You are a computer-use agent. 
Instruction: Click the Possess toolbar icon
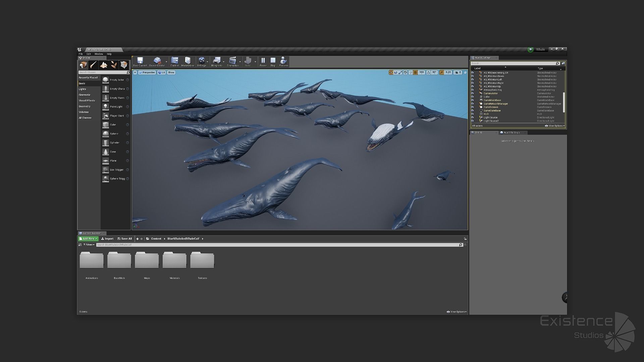[x=283, y=62]
